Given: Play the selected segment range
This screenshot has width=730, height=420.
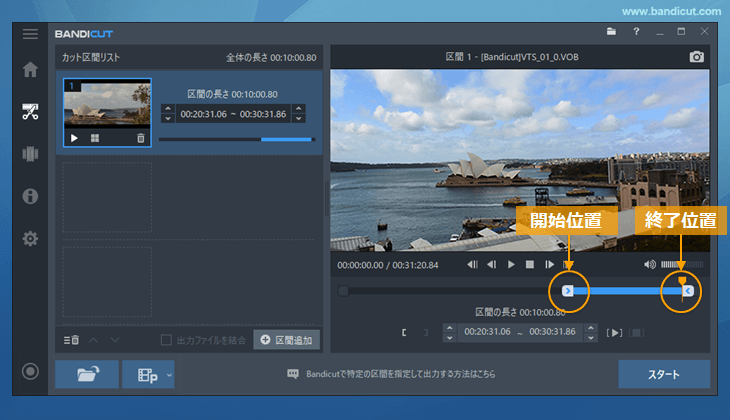Looking at the screenshot, I should point(614,332).
